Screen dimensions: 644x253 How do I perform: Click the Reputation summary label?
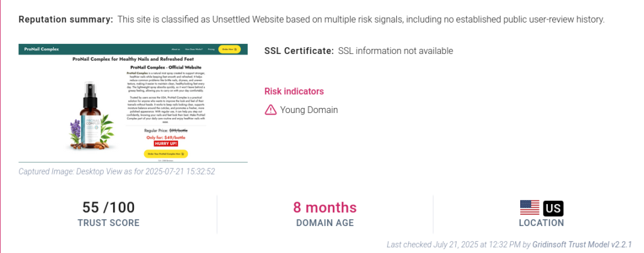[66, 19]
